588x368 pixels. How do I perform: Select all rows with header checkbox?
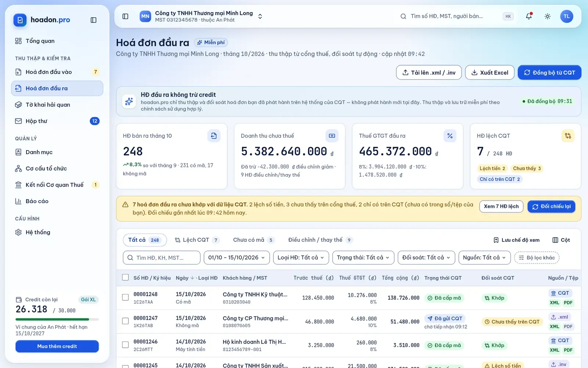tap(125, 277)
